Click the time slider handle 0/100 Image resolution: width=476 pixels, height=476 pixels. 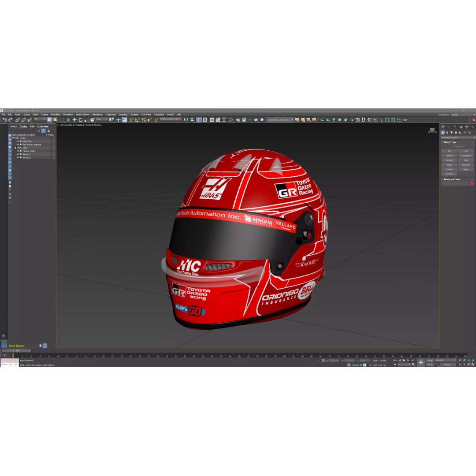pos(16,351)
